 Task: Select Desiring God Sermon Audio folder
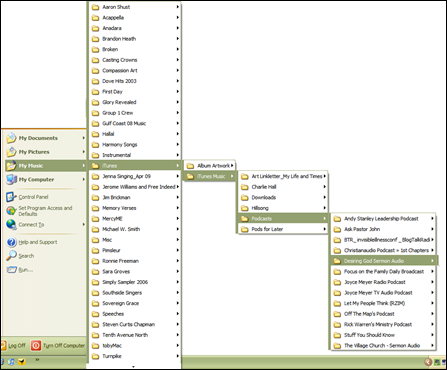tap(383, 261)
